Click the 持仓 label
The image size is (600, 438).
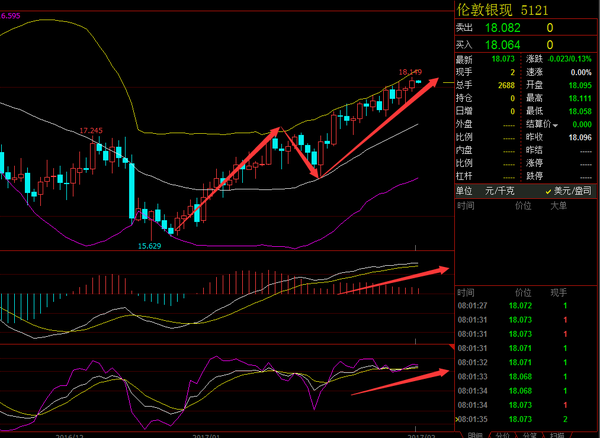click(x=464, y=98)
